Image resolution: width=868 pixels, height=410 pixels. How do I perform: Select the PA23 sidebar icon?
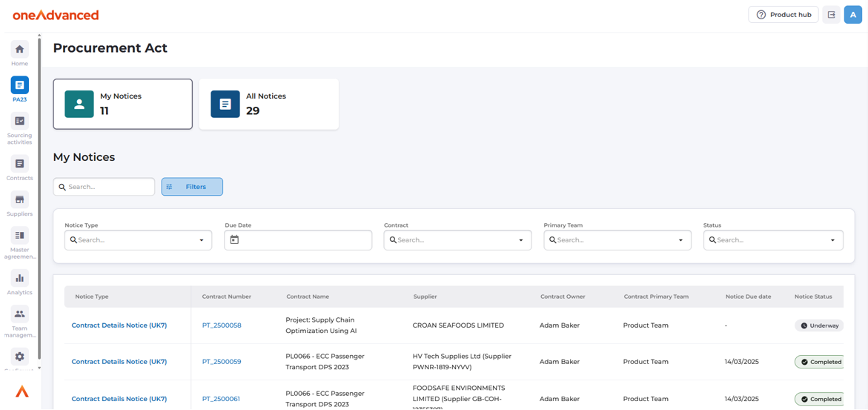point(19,86)
